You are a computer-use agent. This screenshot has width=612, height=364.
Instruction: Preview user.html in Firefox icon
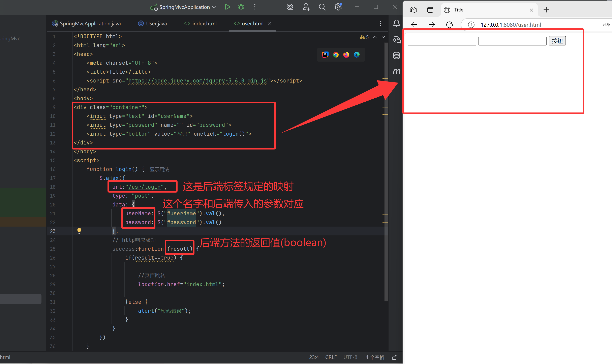tap(346, 55)
